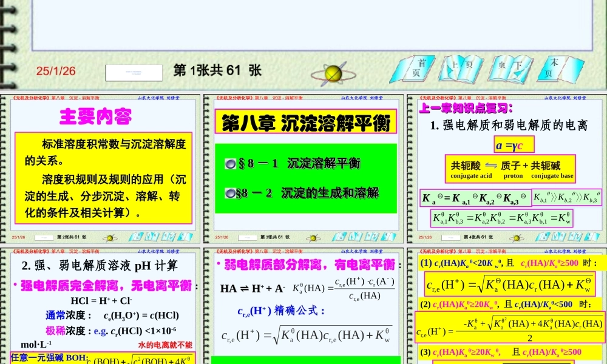Click the mini 上页 icon on slide 2 thumbnail
The image size is (607, 364).
153,237
